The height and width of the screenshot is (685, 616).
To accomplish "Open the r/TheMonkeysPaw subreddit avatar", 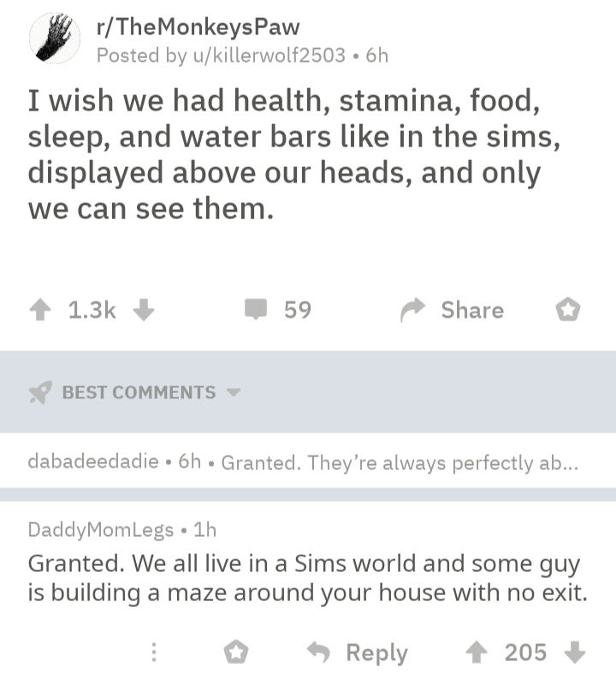I will 56,38.
